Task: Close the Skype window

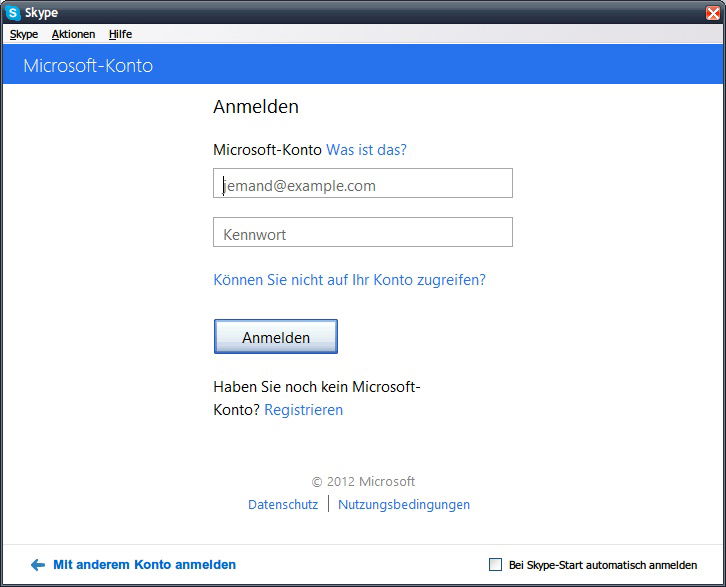Action: tap(713, 13)
